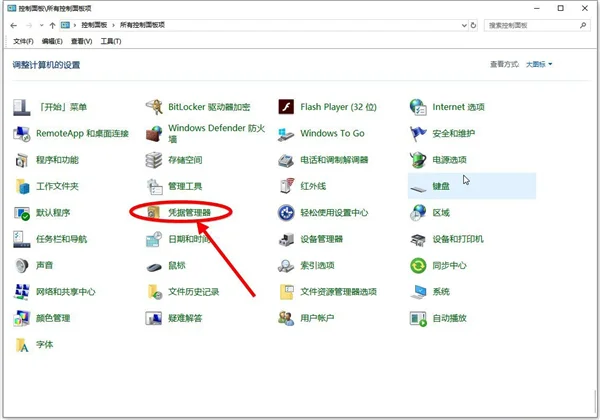
Task: Expand address bar history dropdown arrow
Action: [464, 25]
